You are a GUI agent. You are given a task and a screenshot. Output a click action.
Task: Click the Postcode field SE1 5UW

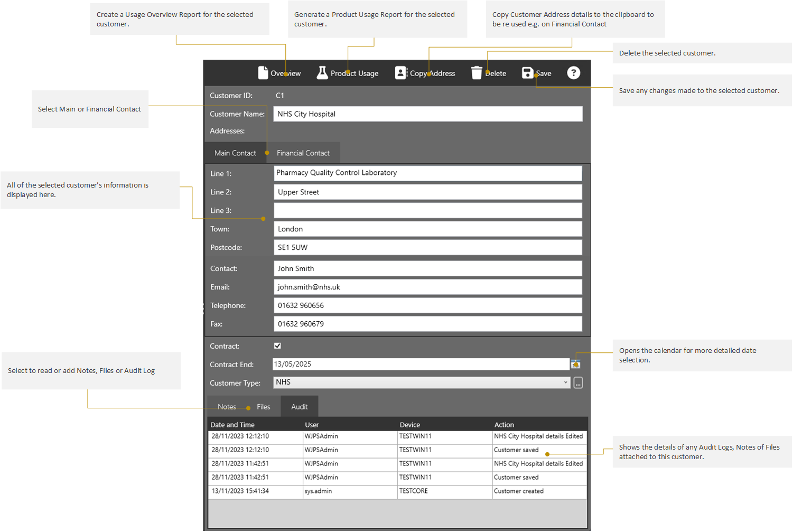click(428, 247)
